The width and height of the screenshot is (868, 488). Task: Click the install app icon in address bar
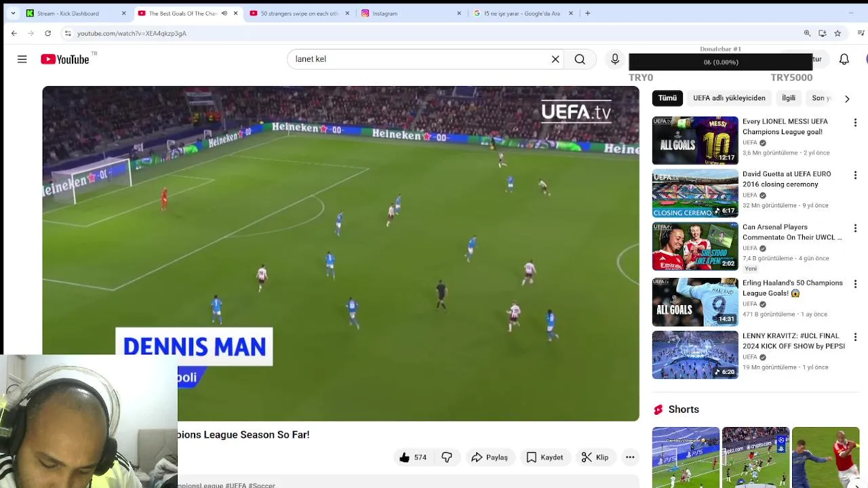click(x=822, y=33)
